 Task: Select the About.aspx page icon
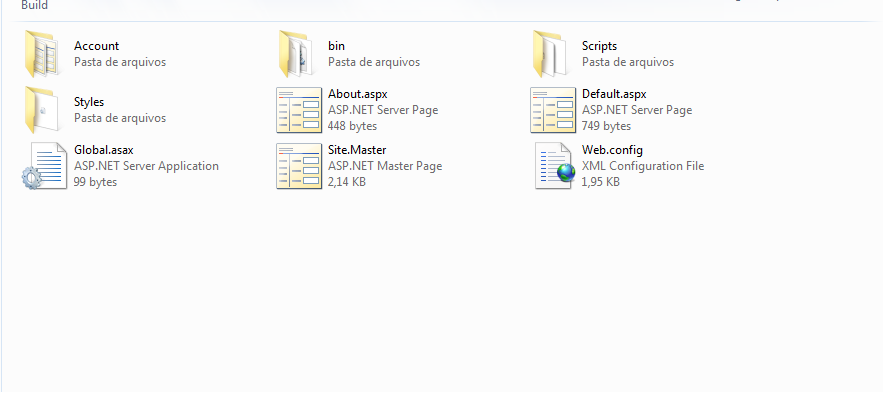pyautogui.click(x=299, y=110)
